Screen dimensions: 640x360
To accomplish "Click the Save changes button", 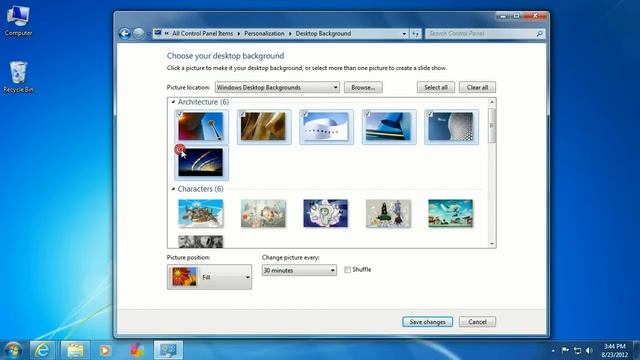I will tap(427, 322).
